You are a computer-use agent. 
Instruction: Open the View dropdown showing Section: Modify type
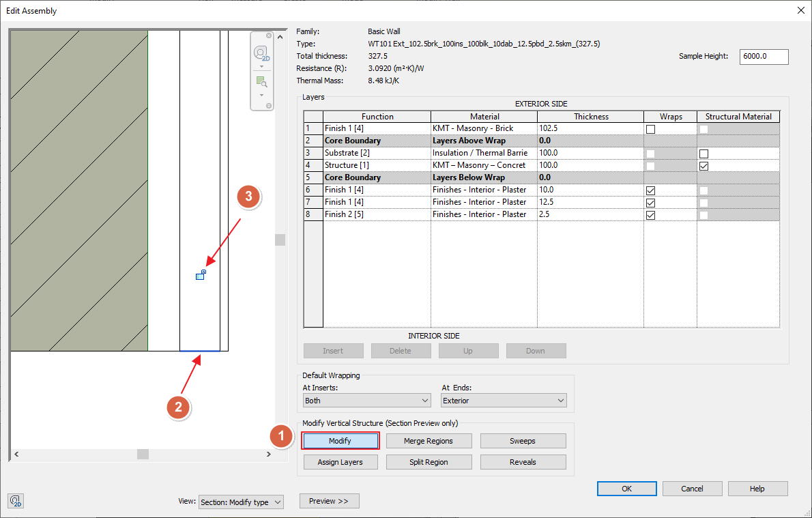(241, 502)
